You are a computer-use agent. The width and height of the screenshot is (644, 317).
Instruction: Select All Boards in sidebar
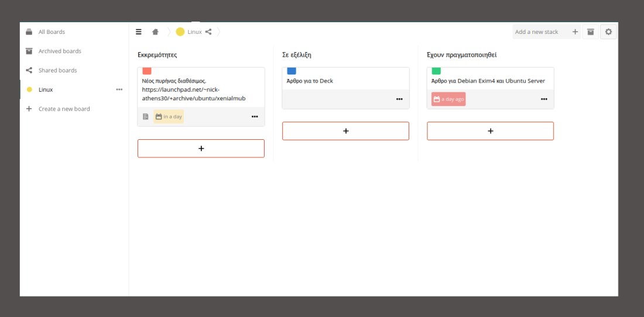52,32
